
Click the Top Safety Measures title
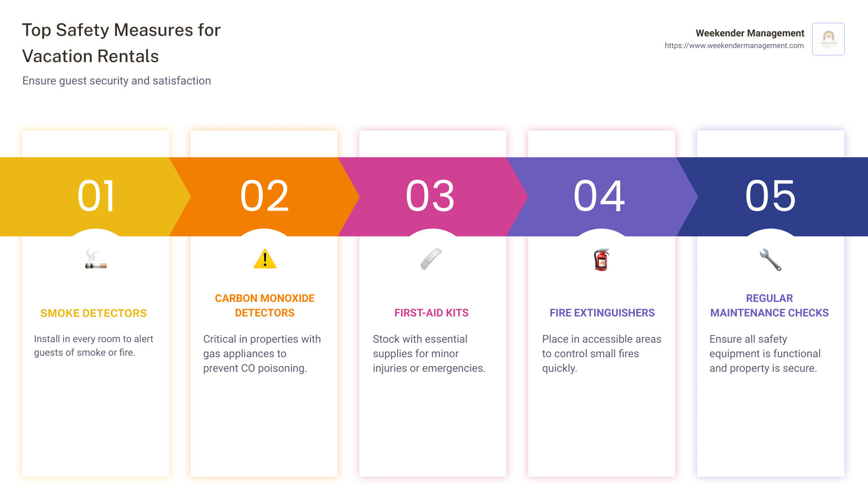coord(121,43)
